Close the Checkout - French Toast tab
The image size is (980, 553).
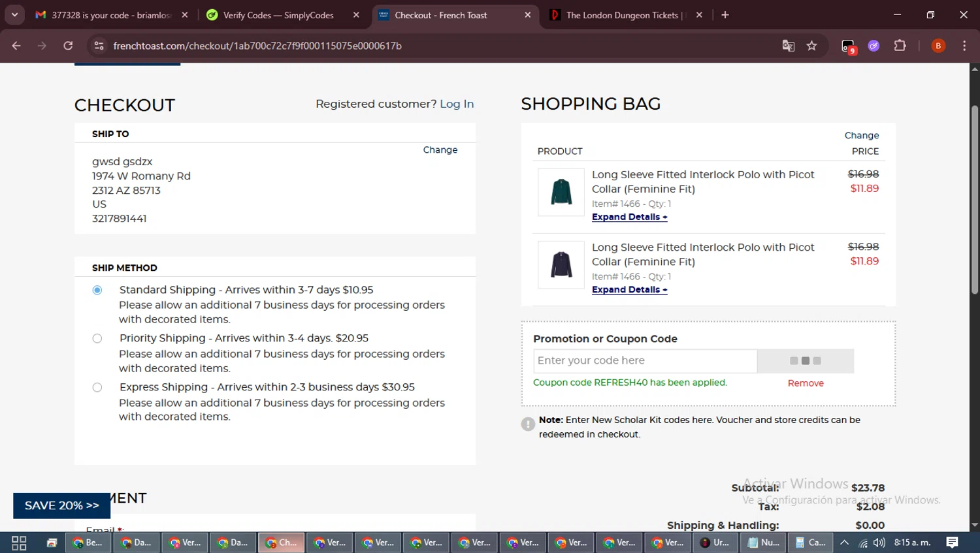tap(528, 15)
